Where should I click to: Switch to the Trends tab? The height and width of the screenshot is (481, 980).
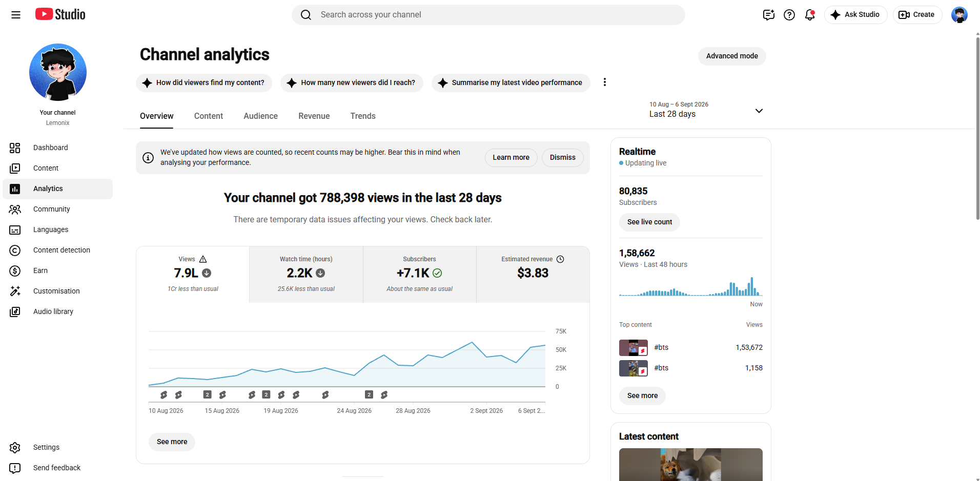363,116
